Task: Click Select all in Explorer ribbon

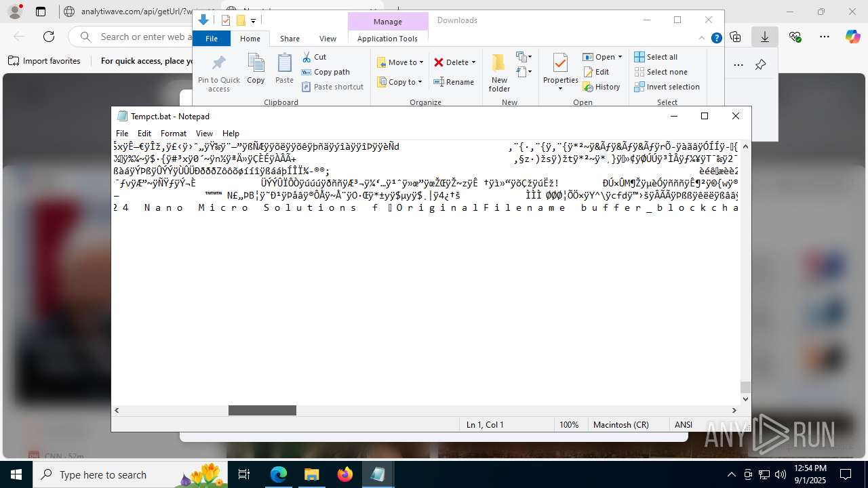Action: click(656, 57)
